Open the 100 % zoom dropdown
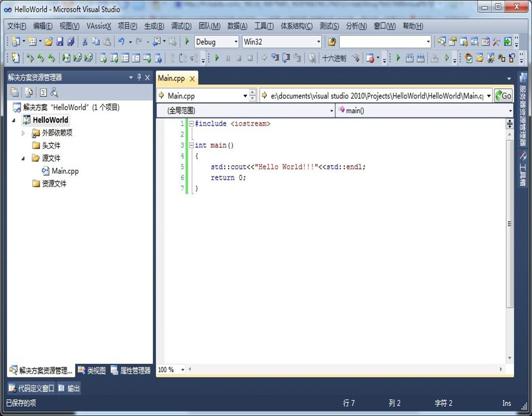 tap(183, 369)
